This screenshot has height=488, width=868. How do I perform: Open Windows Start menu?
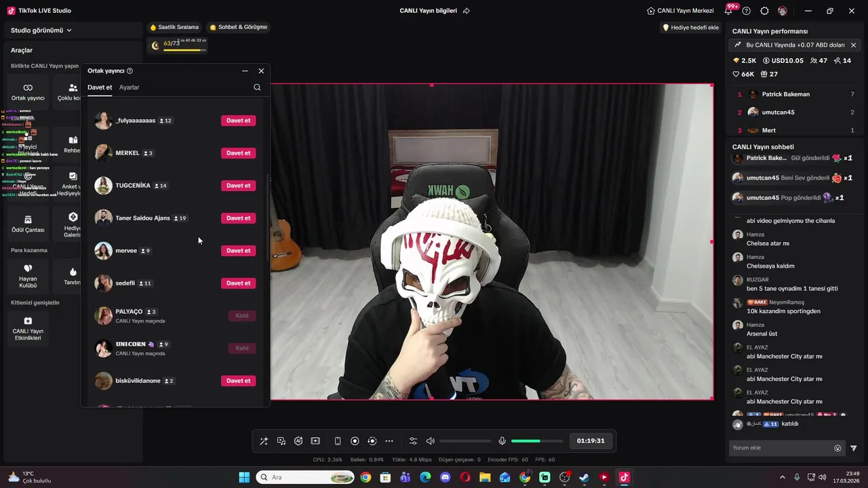pos(244,477)
